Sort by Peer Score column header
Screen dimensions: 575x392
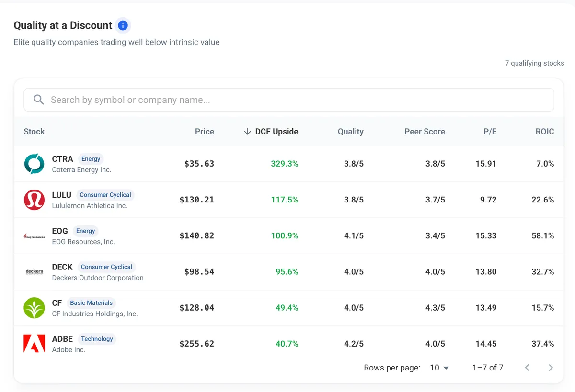pos(425,132)
